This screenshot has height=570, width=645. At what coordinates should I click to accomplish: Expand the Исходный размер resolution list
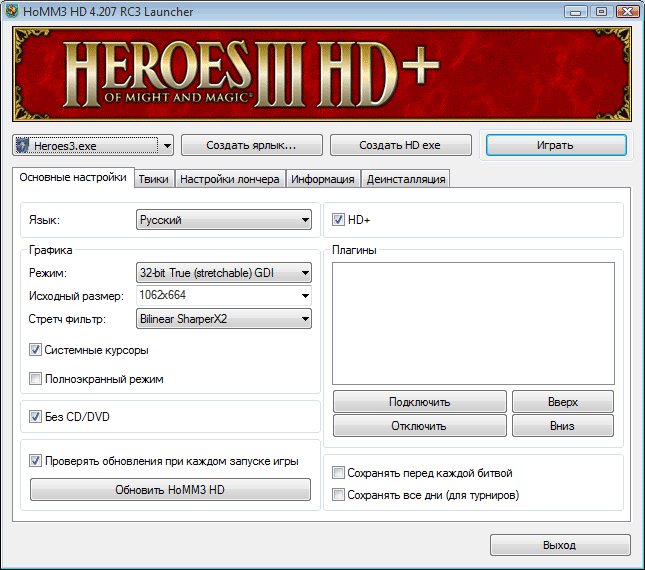pos(303,296)
